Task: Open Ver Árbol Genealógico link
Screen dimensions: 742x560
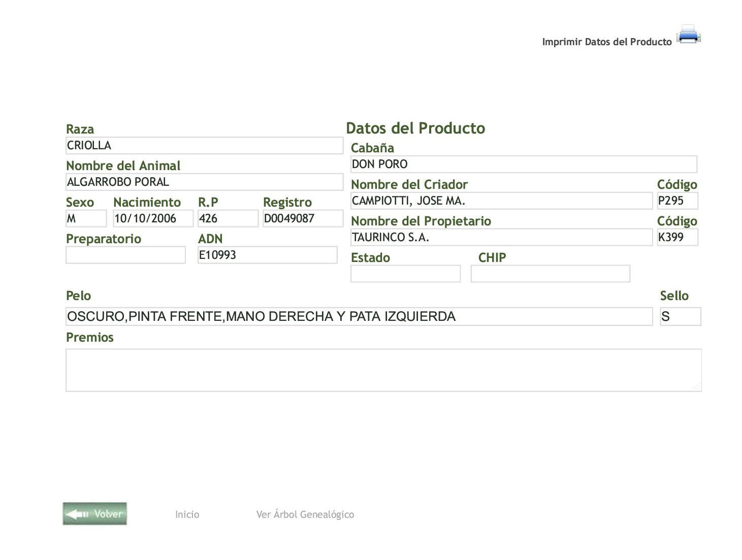Action: [x=305, y=514]
